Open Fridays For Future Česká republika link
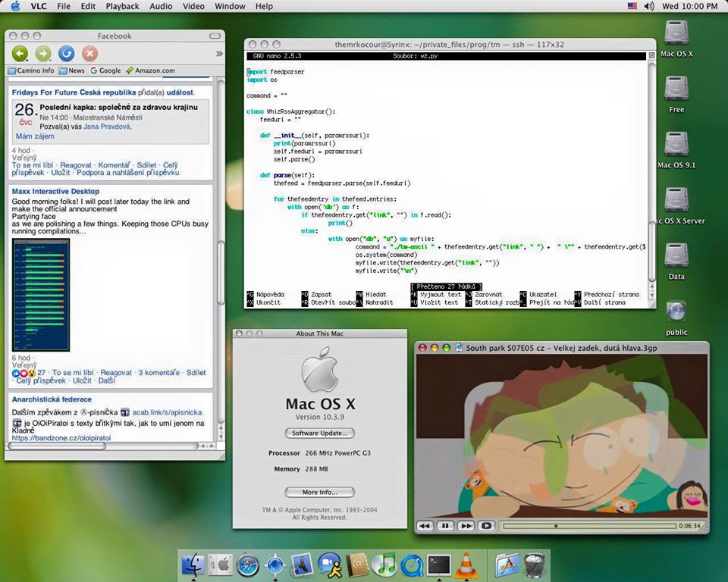 (74, 92)
